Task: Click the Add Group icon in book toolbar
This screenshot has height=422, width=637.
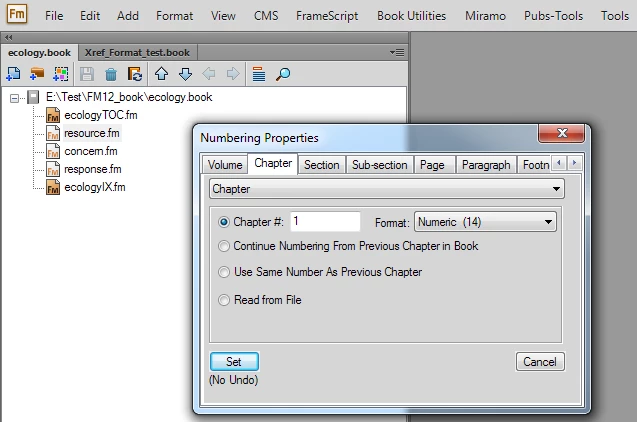Action: coord(61,74)
